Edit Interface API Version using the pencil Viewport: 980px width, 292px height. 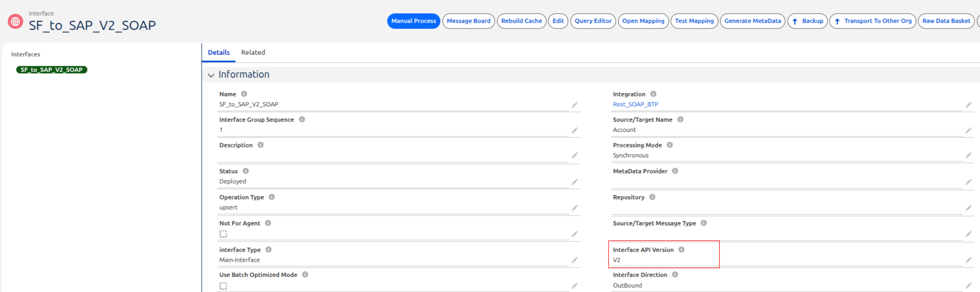[969, 260]
